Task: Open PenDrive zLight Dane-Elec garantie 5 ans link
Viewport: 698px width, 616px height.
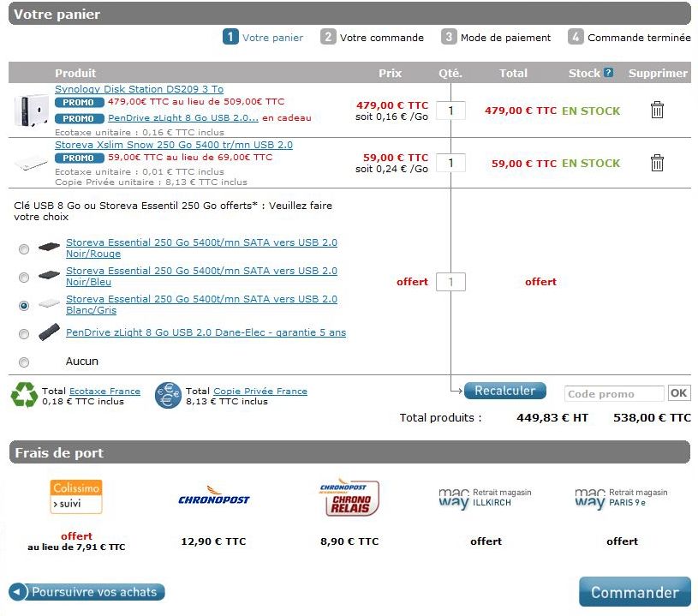Action: tap(206, 332)
